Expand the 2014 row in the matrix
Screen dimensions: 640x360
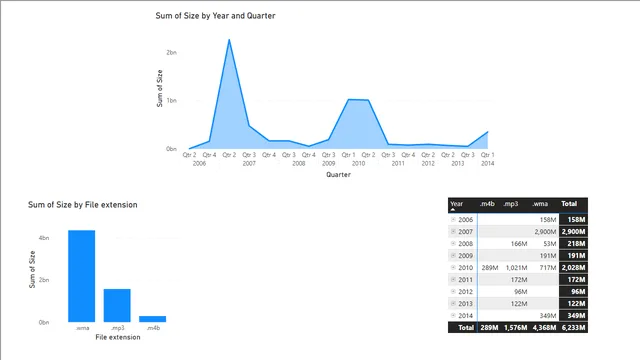tap(453, 316)
